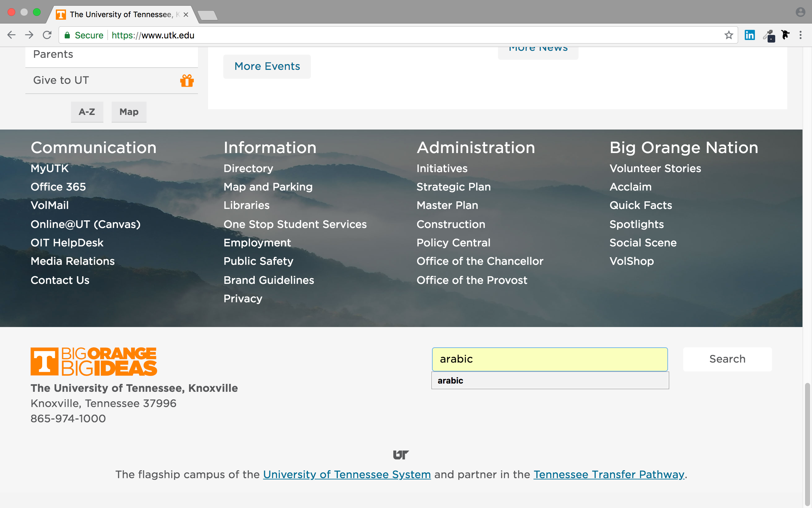The height and width of the screenshot is (508, 812).
Task: Click the Search button
Action: pos(727,359)
